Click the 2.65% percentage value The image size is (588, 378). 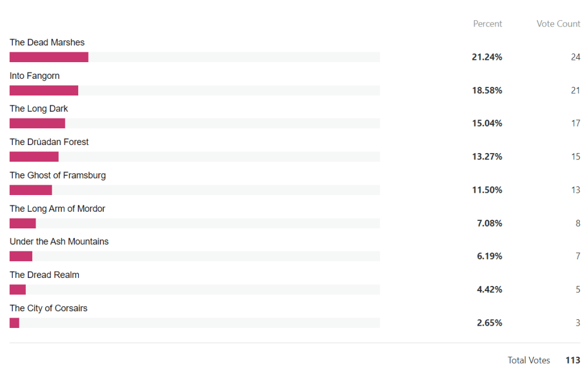[489, 323]
